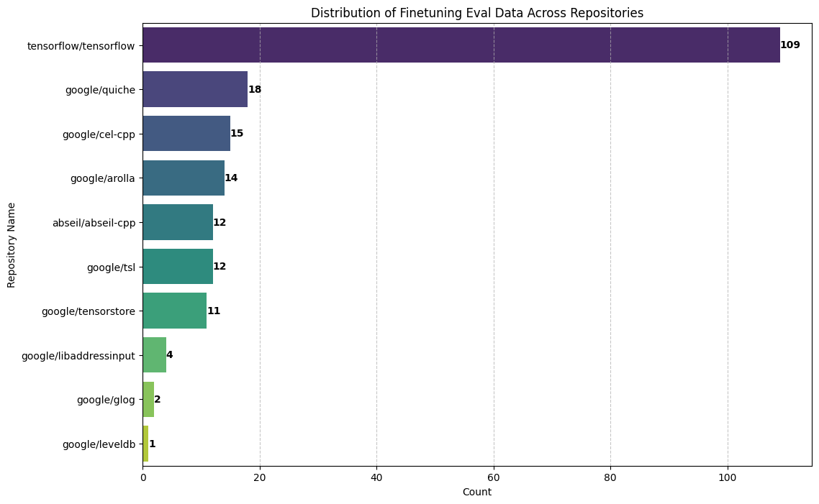The height and width of the screenshot is (504, 819).
Task: Click value label 12 beside google/tsl
Action: coord(220,267)
